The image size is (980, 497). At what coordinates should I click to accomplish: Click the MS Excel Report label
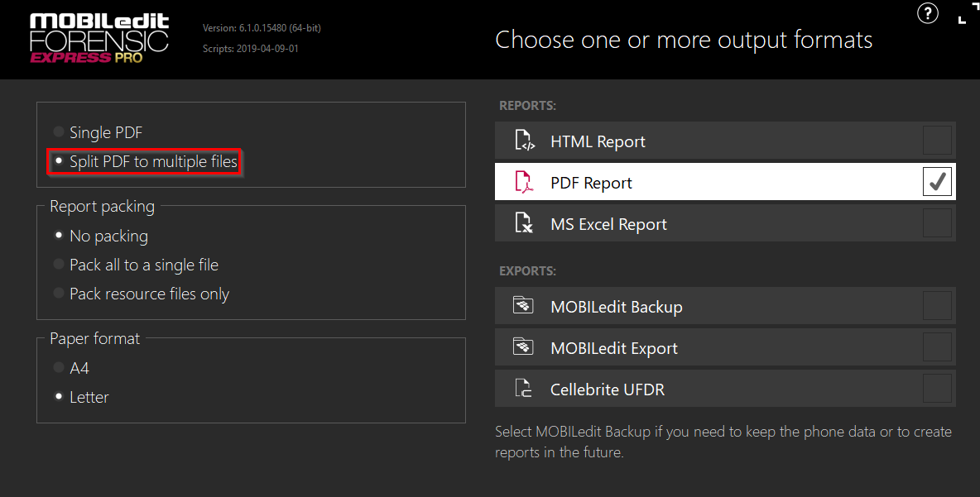pyautogui.click(x=608, y=224)
